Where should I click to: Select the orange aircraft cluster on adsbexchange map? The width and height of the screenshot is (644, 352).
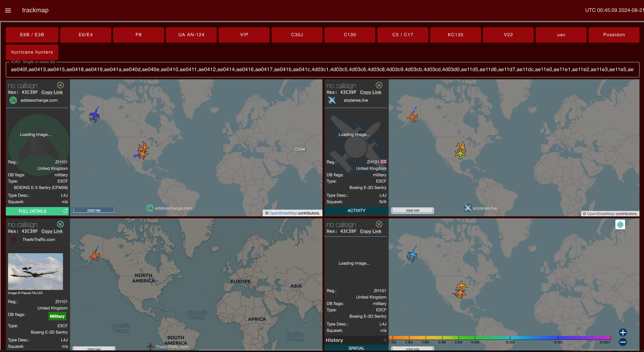tap(143, 150)
